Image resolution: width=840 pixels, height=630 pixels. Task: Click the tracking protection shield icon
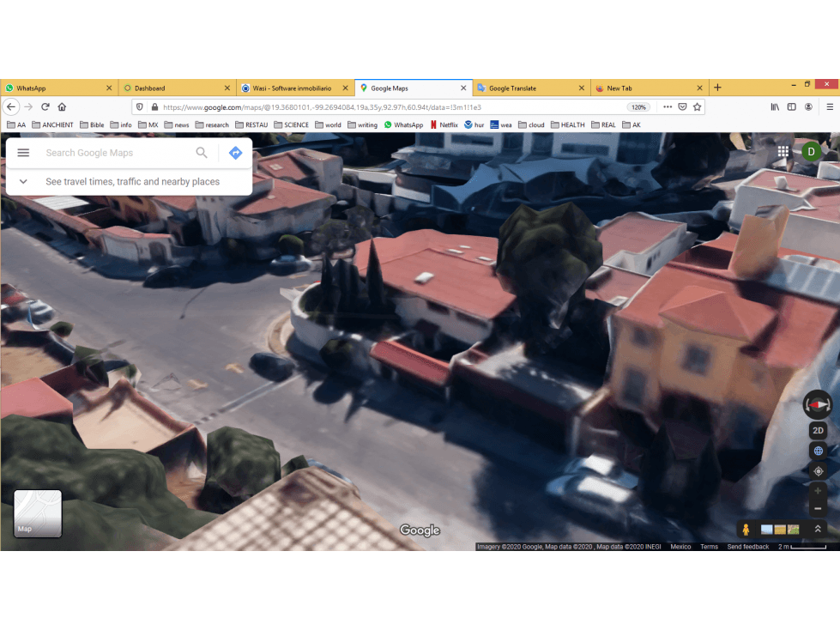139,107
